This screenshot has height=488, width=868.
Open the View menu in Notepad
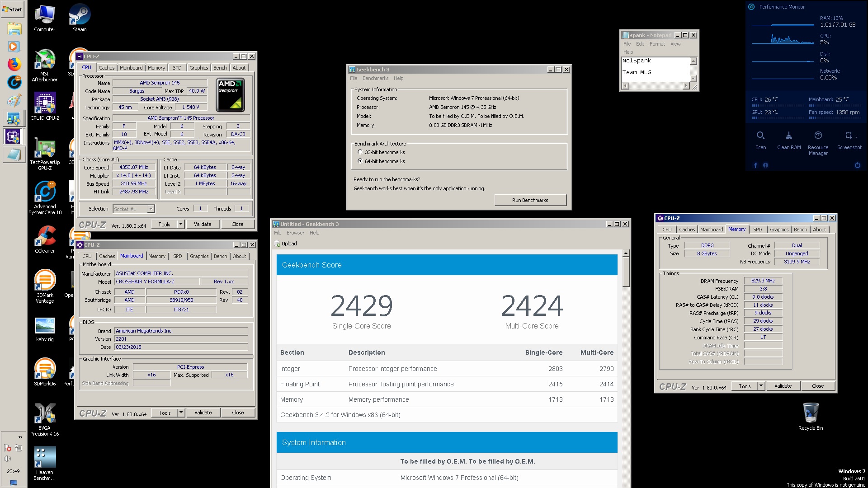tap(675, 44)
